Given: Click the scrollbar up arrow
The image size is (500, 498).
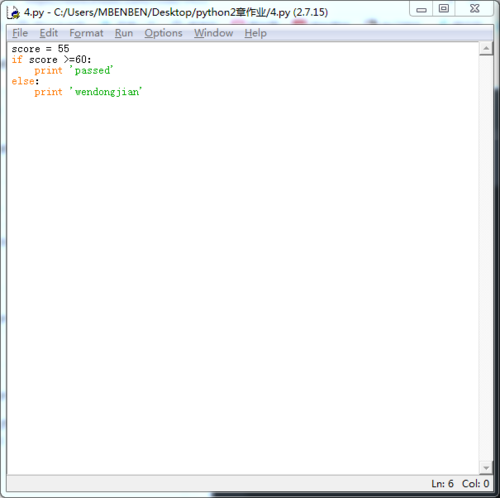Looking at the screenshot, I should 486,49.
